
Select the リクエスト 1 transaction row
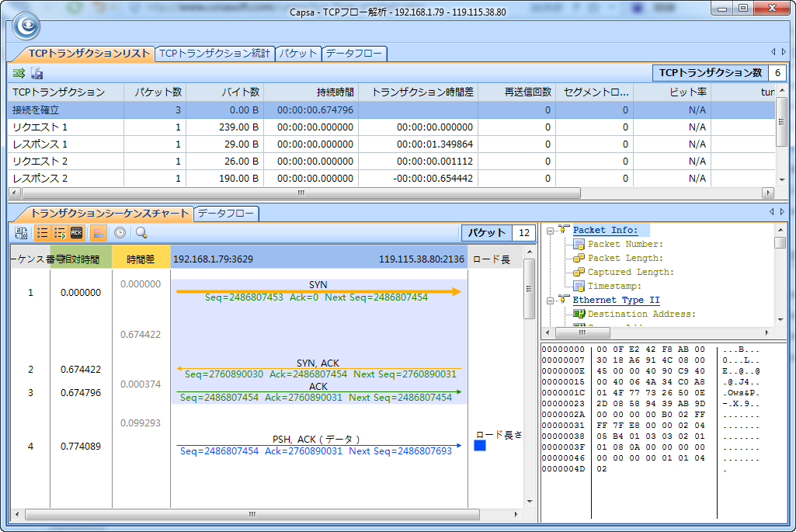40,127
